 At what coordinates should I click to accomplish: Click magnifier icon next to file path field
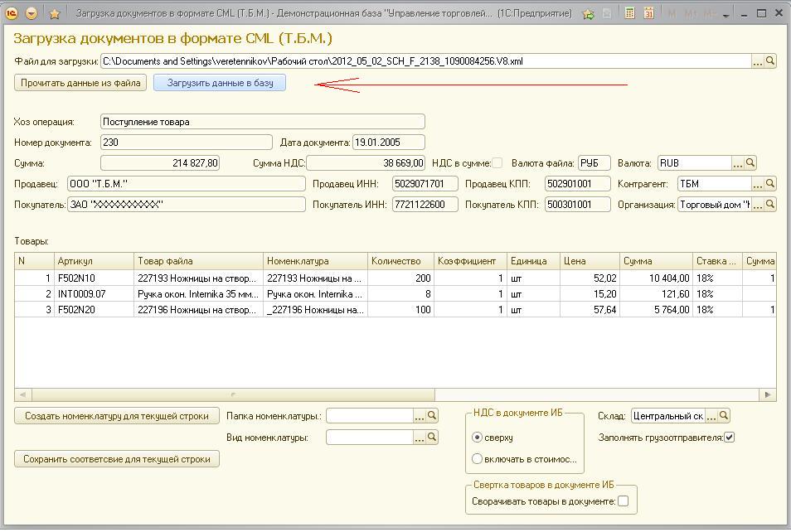click(770, 61)
